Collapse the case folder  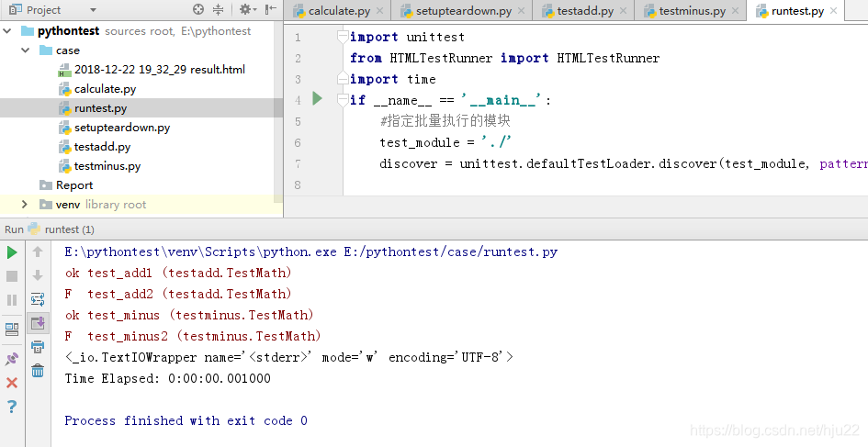coord(25,50)
